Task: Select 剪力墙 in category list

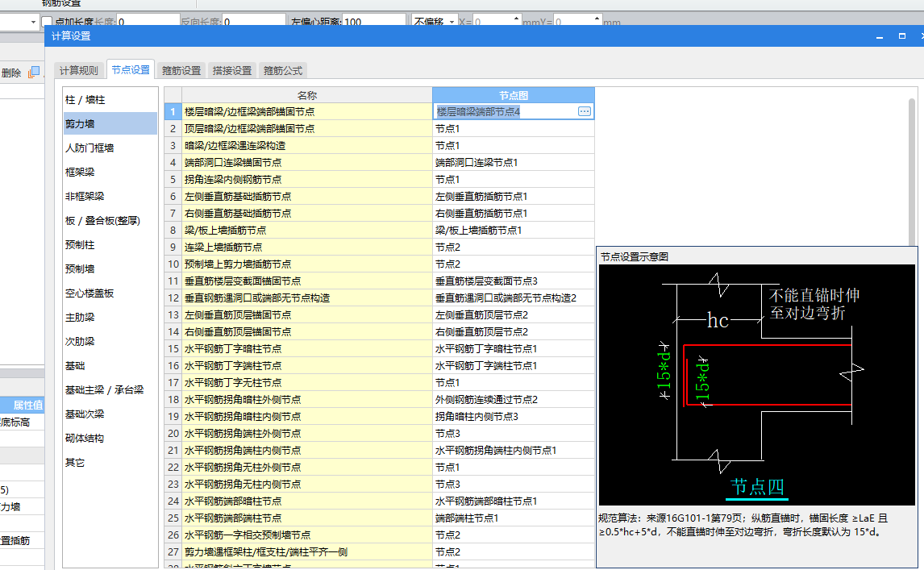Action: [x=110, y=124]
